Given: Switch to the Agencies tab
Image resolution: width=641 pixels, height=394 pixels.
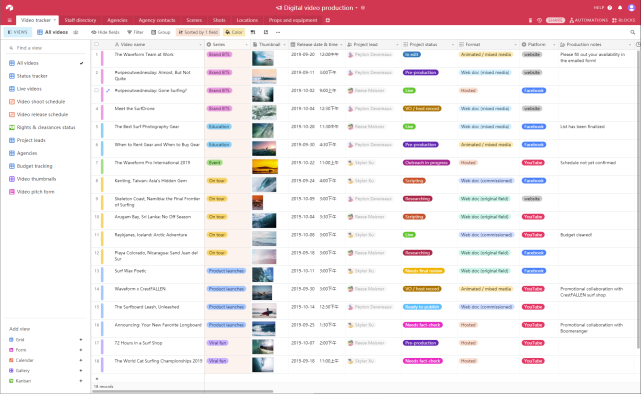Looking at the screenshot, I should (x=117, y=20).
